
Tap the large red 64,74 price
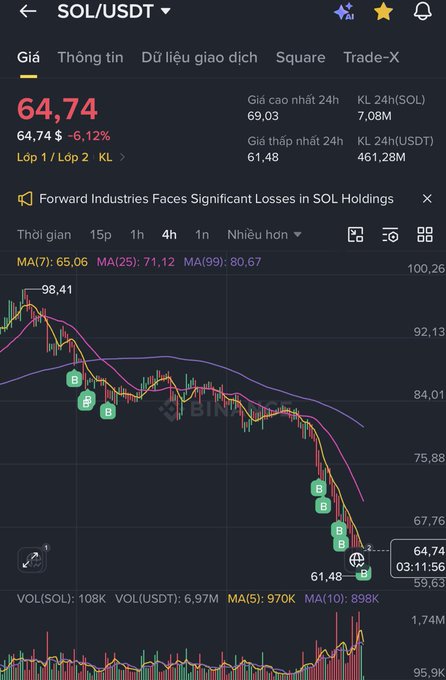coord(57,109)
